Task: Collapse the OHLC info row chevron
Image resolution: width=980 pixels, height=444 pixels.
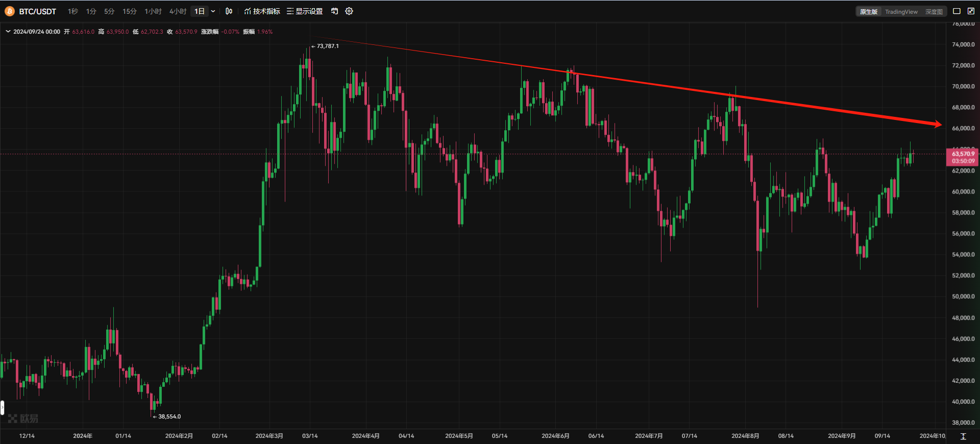Action: coord(8,32)
